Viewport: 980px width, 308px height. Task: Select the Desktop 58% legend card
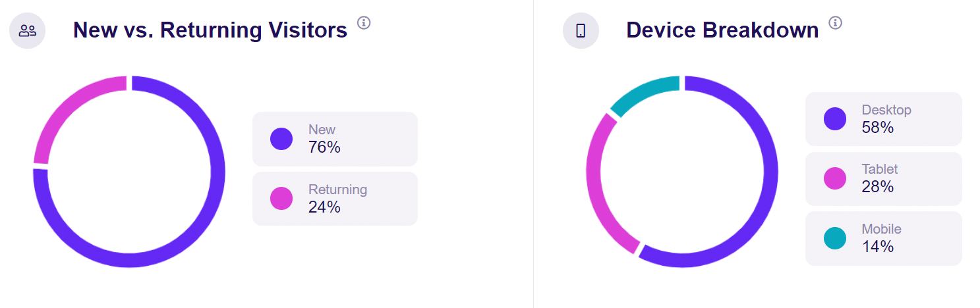click(883, 119)
